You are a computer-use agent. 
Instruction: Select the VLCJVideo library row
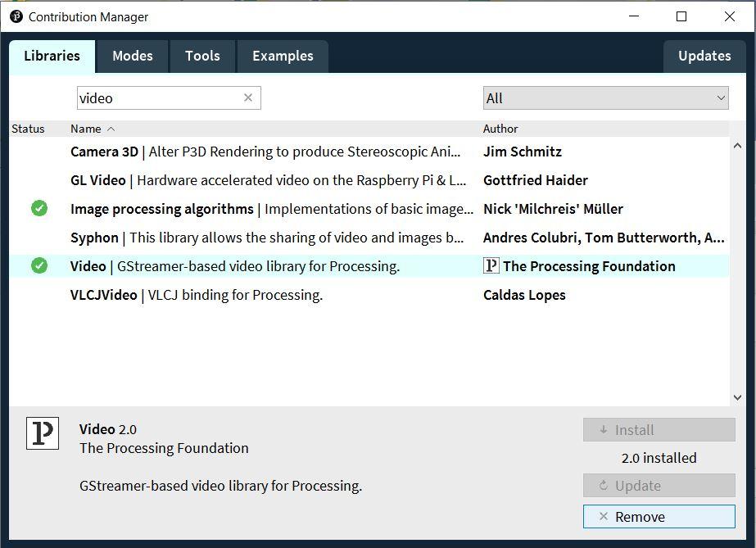click(369, 295)
